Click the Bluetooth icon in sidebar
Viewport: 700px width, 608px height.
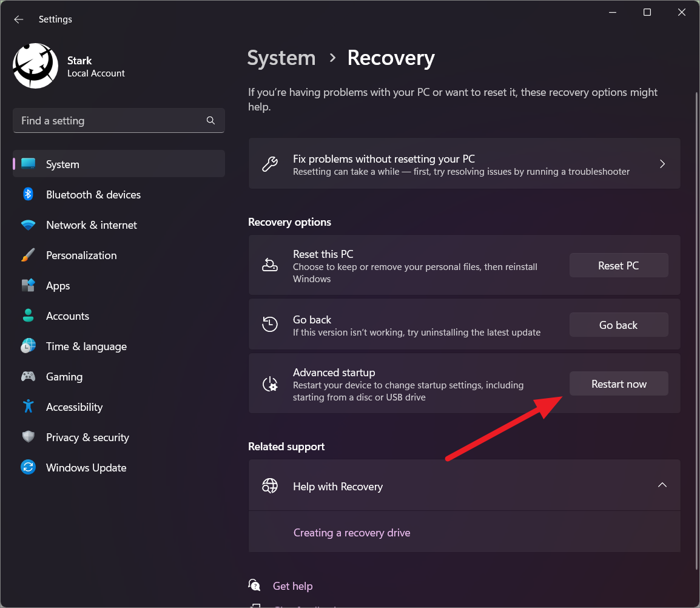coord(28,194)
